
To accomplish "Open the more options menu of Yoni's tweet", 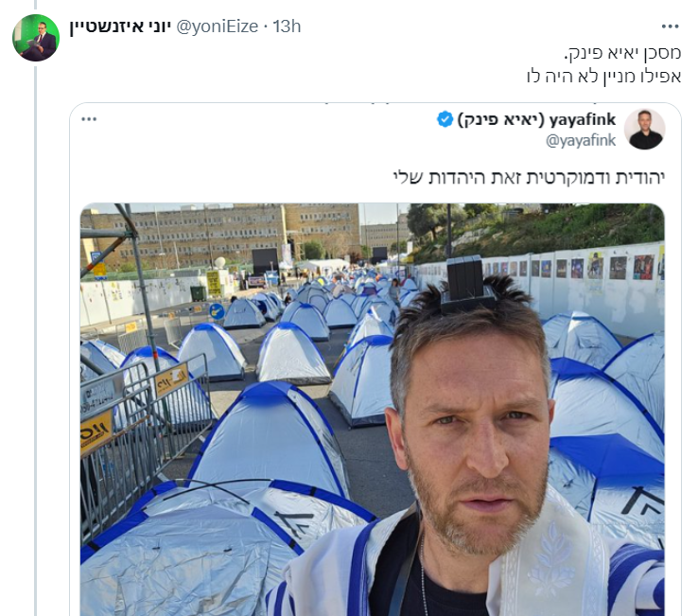I will pos(670,26).
